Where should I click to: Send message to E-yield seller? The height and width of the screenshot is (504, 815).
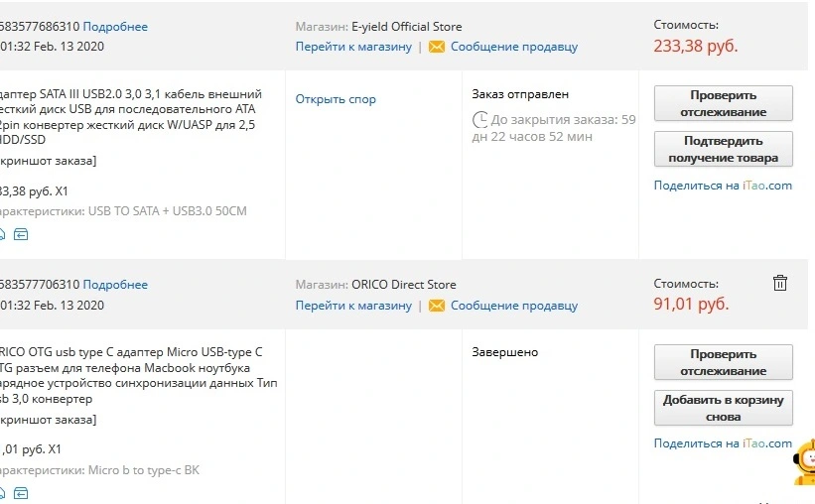[514, 47]
